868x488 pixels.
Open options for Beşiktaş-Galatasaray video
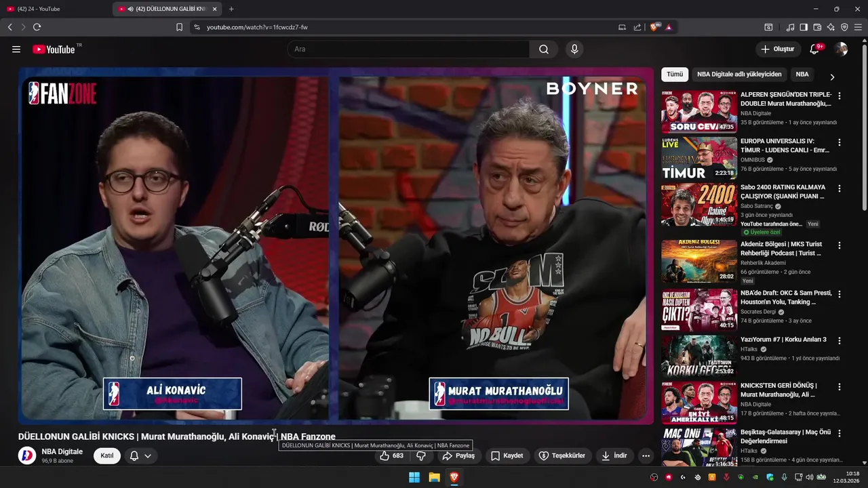840,432
